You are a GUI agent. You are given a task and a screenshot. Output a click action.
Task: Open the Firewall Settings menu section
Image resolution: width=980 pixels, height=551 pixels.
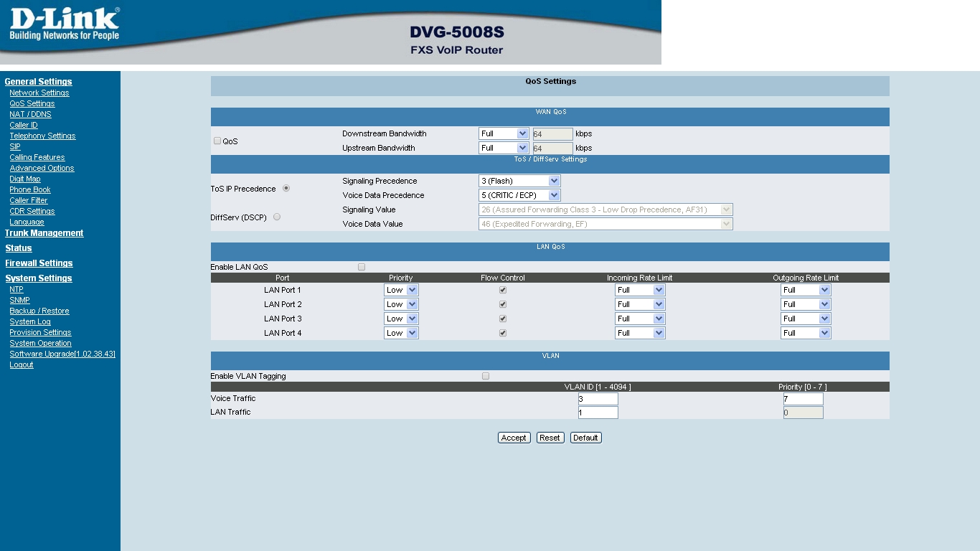coord(39,263)
